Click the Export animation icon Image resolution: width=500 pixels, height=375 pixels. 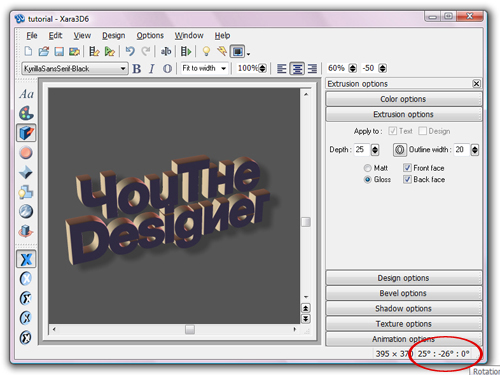click(x=94, y=51)
